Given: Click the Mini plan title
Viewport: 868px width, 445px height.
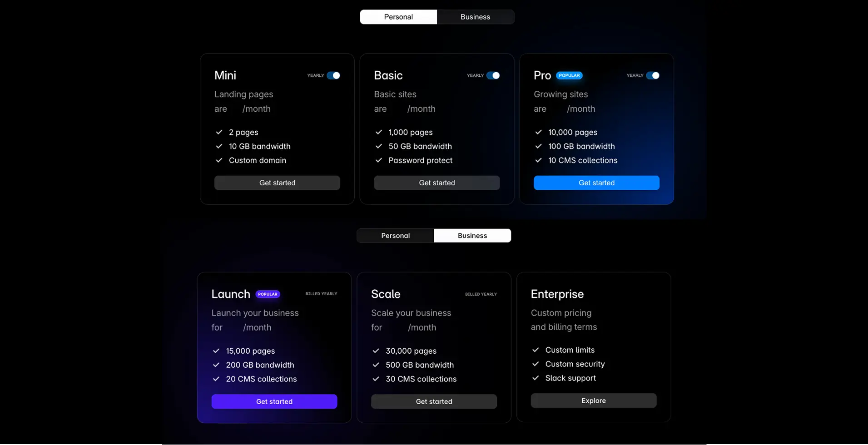Looking at the screenshot, I should [x=225, y=75].
